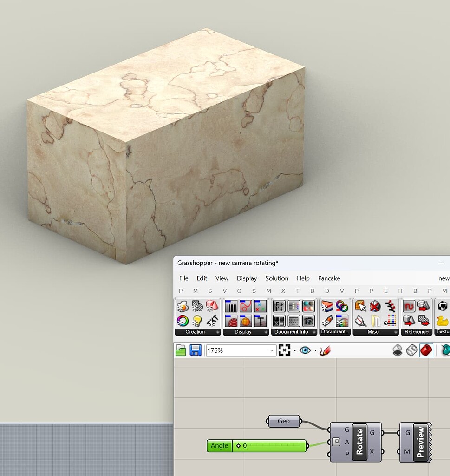450x476 pixels.
Task: Toggle the preview eye icon on canvas toolbar
Action: point(306,350)
